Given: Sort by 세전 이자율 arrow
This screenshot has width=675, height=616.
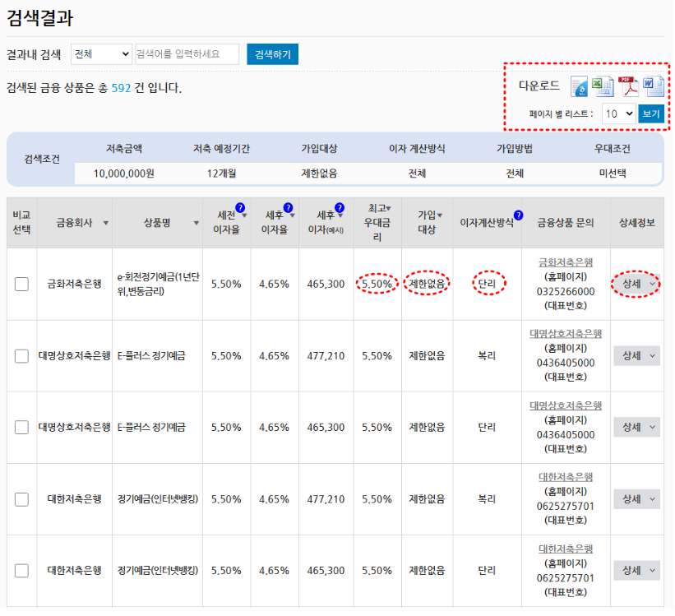Looking at the screenshot, I should click(244, 215).
